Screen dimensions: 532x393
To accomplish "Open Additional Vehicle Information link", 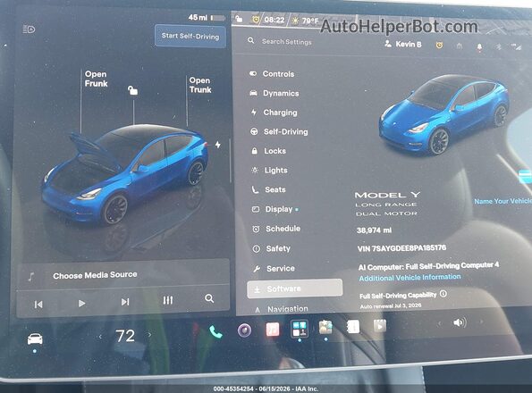I will pyautogui.click(x=410, y=278).
